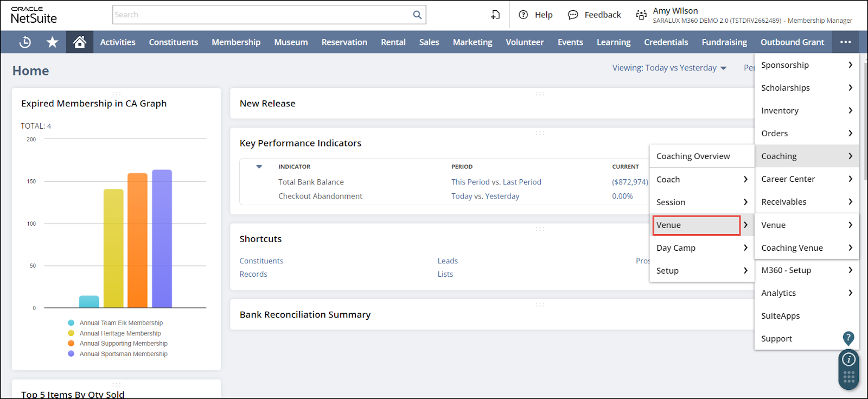
Task: Toggle Annual Team Elk Membership legend
Action: click(120, 323)
